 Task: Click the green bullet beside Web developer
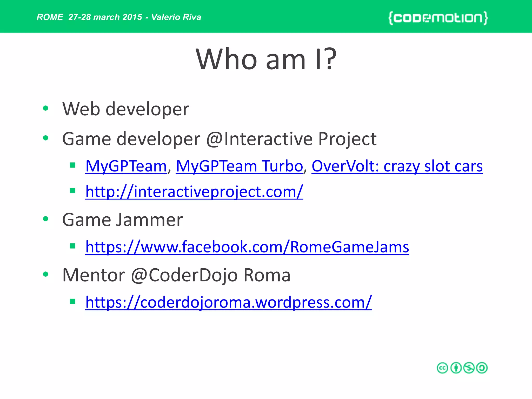(x=46, y=108)
